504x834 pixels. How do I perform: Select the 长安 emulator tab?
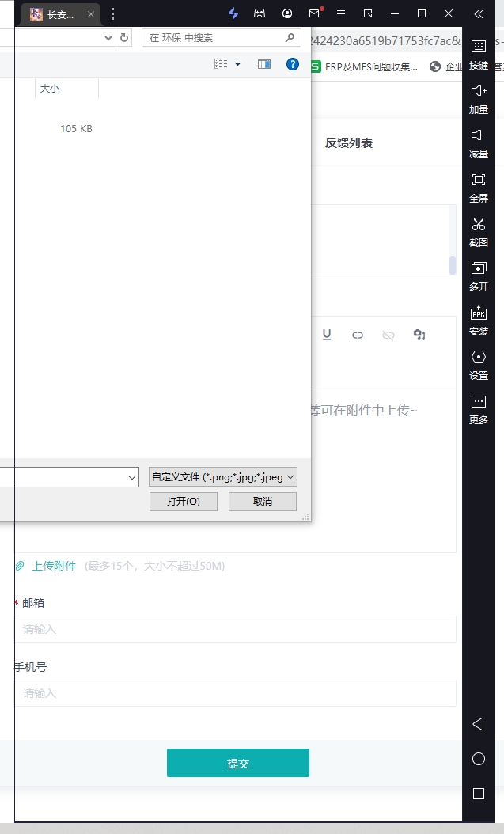[61, 14]
